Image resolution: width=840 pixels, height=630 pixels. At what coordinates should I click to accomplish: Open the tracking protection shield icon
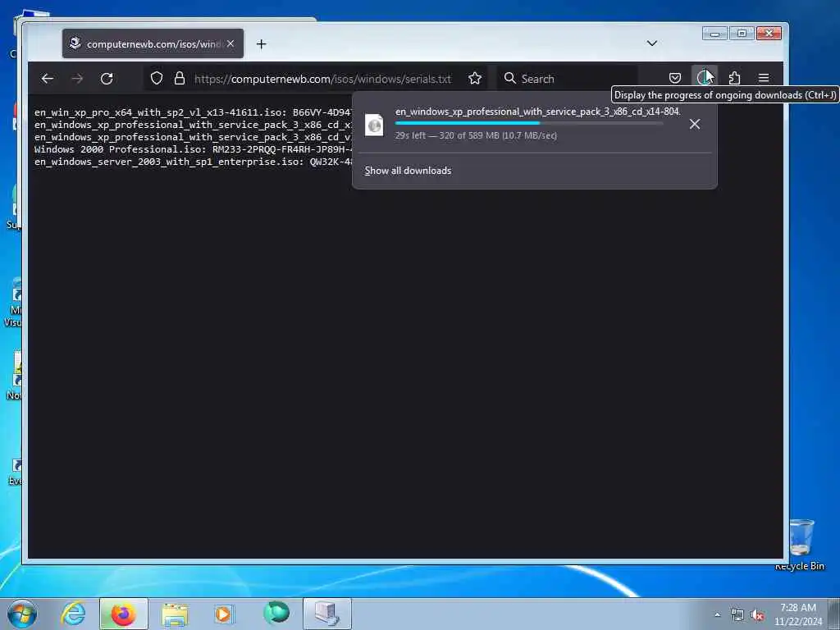[157, 78]
